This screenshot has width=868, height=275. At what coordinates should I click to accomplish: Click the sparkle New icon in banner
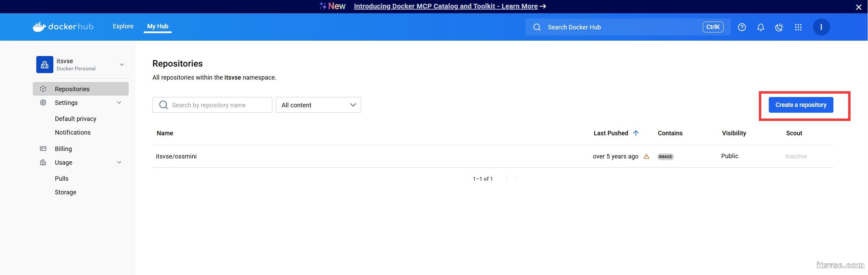tap(323, 6)
